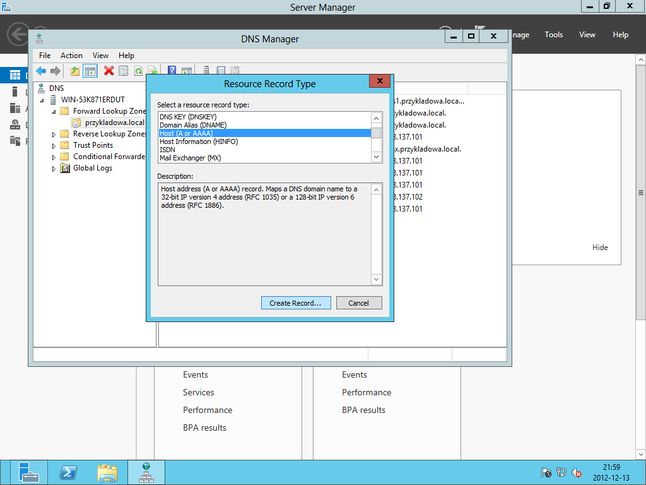Click Server Manager All Servers sidebar icon
This screenshot has width=646, height=485.
tap(15, 108)
